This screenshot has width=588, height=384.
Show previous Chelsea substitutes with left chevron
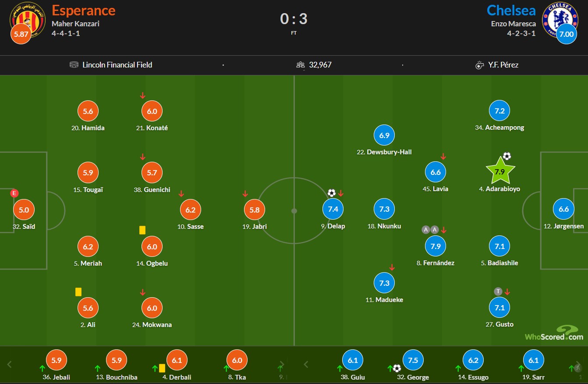pos(306,364)
